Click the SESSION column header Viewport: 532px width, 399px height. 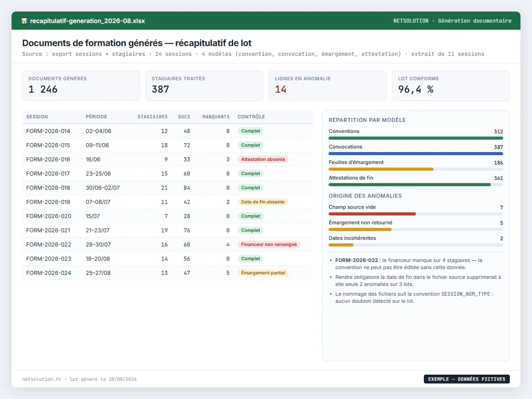coord(37,117)
